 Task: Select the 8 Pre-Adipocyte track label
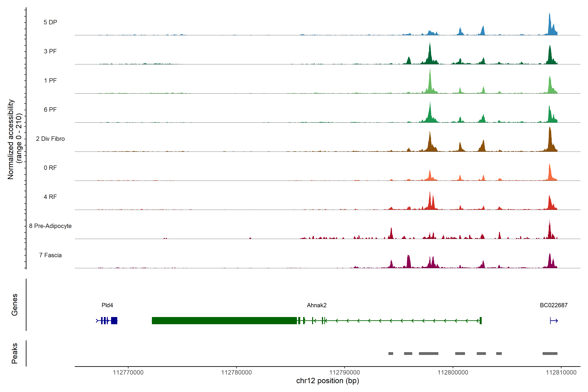click(50, 226)
